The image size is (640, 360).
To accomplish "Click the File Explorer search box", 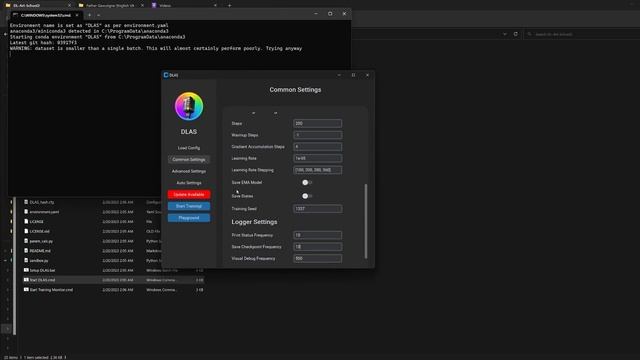I will click(583, 34).
